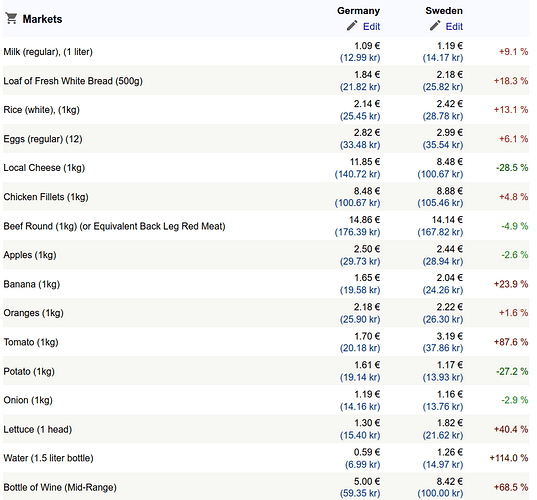
Task: Click the Germany column header
Action: pos(359,11)
